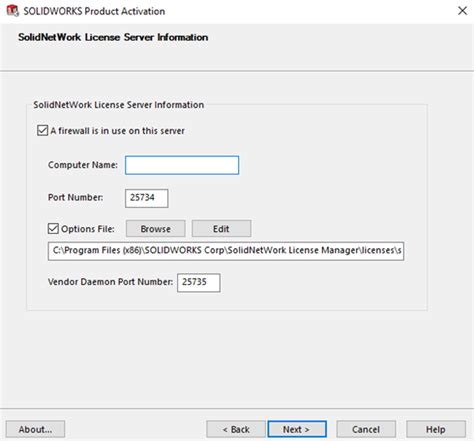Image resolution: width=474 pixels, height=441 pixels.
Task: Cancel the activation wizard
Action: pyautogui.click(x=366, y=429)
